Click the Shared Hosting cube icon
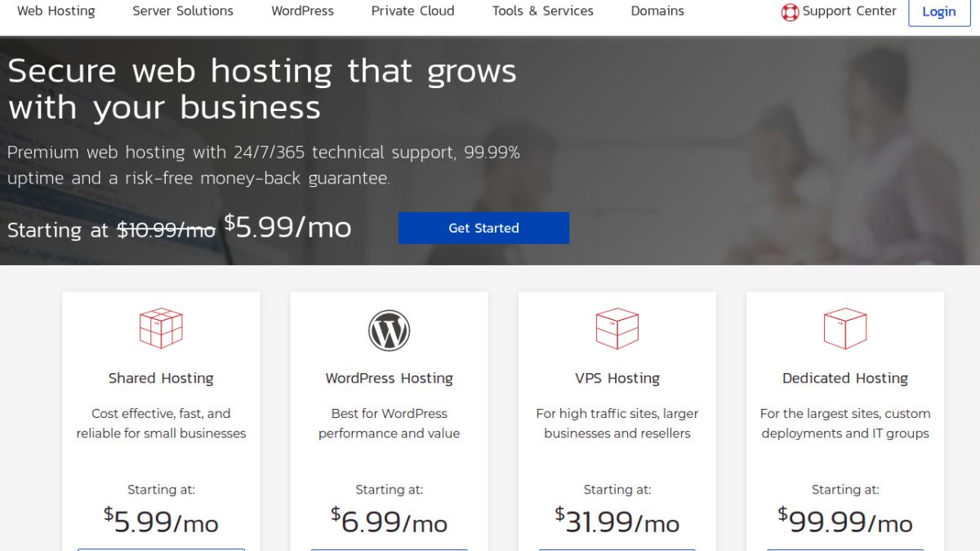980x551 pixels. [x=161, y=328]
